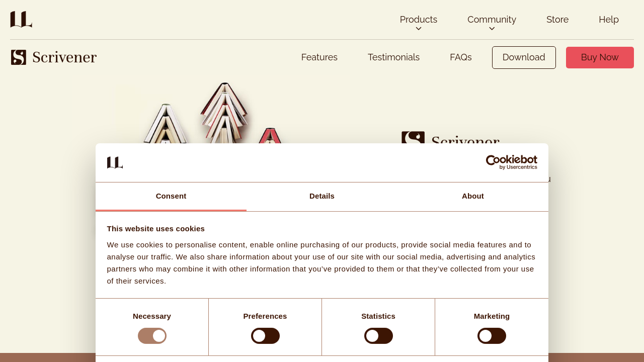Image resolution: width=644 pixels, height=362 pixels.
Task: Enable the Preferences cookies switch
Action: [x=265, y=336]
